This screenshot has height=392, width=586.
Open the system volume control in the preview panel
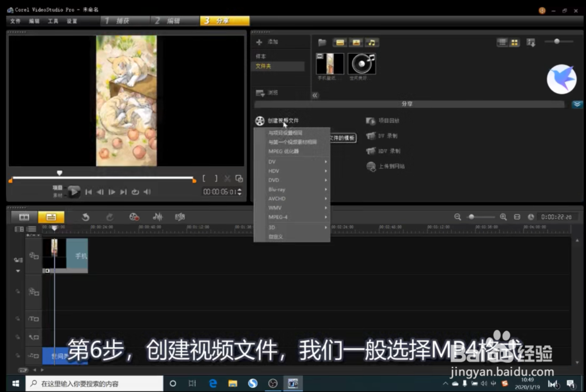pyautogui.click(x=147, y=192)
